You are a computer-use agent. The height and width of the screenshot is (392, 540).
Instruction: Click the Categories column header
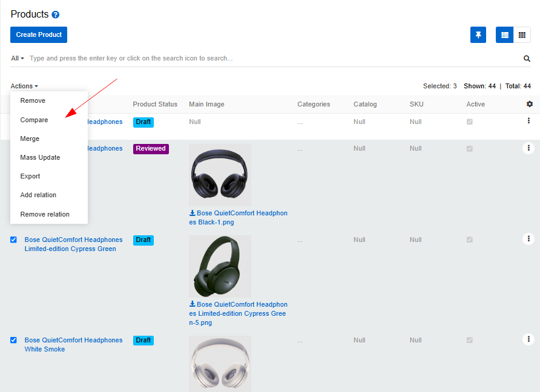314,104
